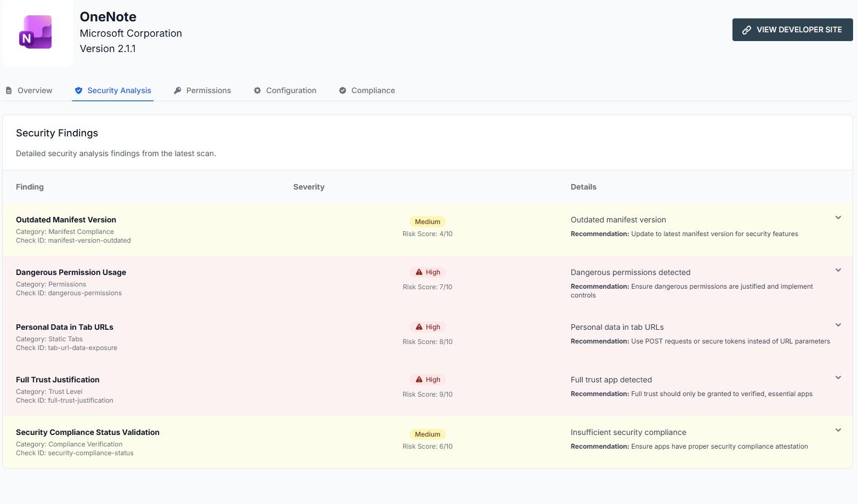Click Category: Compliance Verification text

pos(69,444)
